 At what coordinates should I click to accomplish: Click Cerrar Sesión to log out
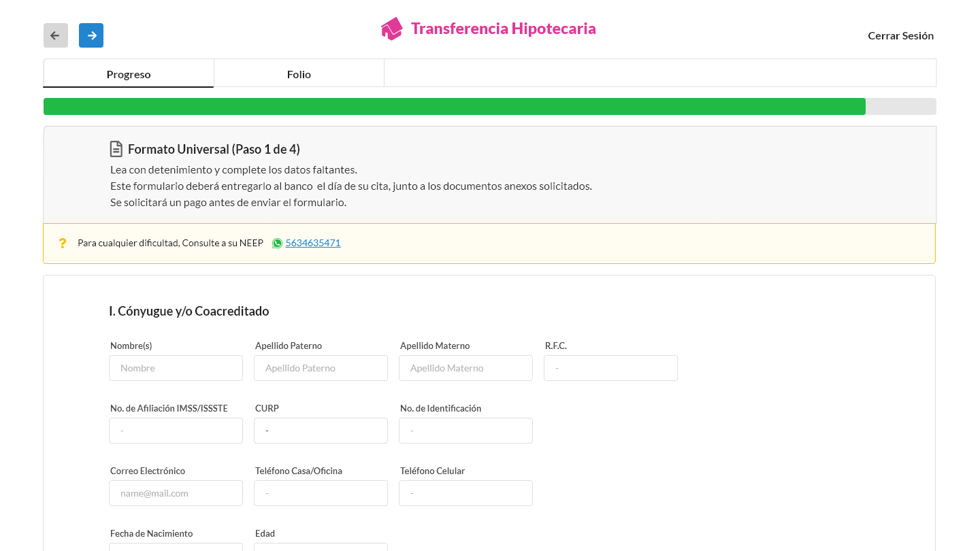[900, 35]
